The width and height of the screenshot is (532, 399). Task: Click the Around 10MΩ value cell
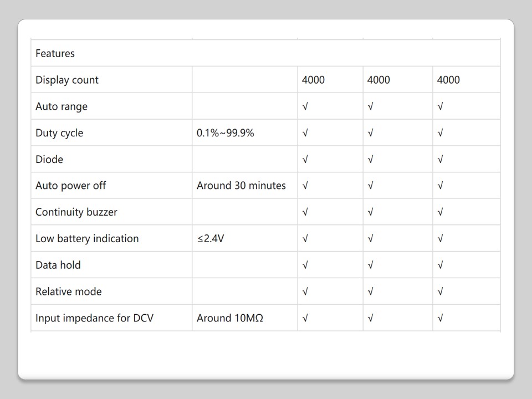[229, 318]
